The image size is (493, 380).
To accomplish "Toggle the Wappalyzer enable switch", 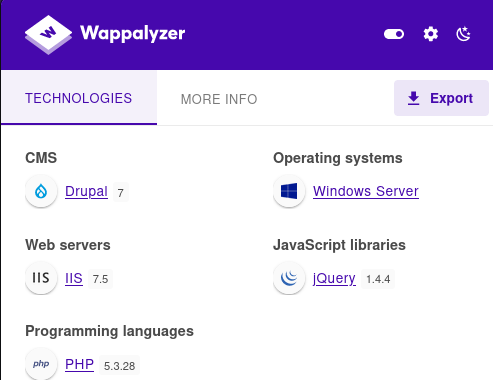I will coord(394,34).
